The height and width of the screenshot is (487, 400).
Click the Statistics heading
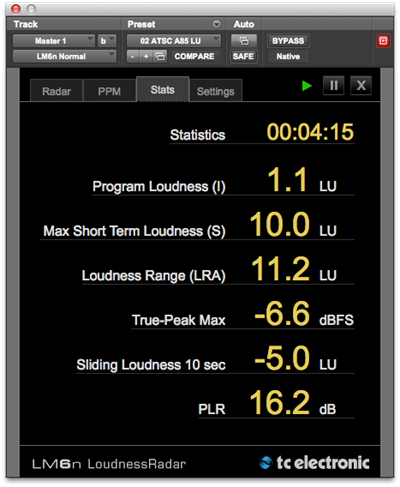(x=198, y=135)
